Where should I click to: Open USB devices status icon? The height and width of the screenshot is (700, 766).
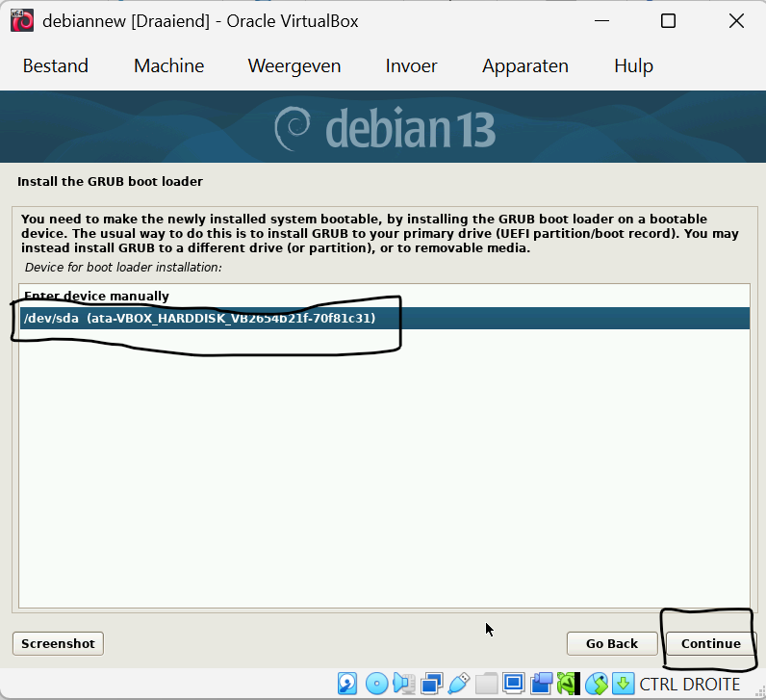click(459, 684)
